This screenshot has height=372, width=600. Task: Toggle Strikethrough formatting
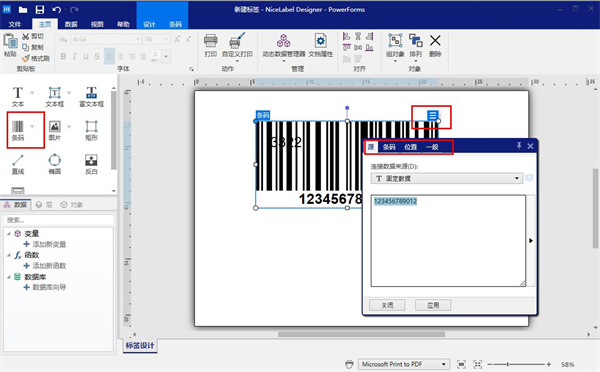pos(97,56)
